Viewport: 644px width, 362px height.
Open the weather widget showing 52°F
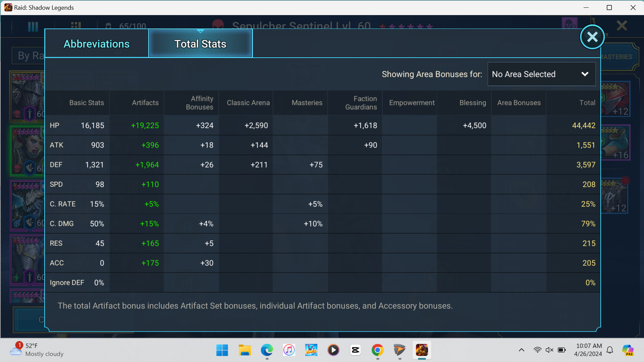click(x=37, y=350)
